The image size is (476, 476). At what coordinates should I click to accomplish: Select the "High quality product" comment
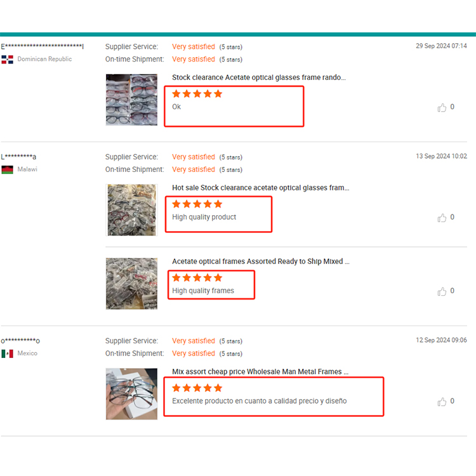204,217
